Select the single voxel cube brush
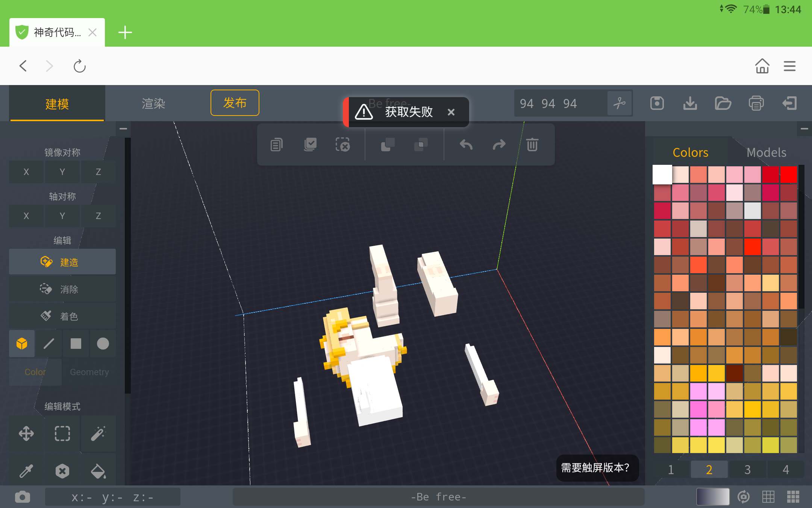The width and height of the screenshot is (812, 508). coord(22,344)
